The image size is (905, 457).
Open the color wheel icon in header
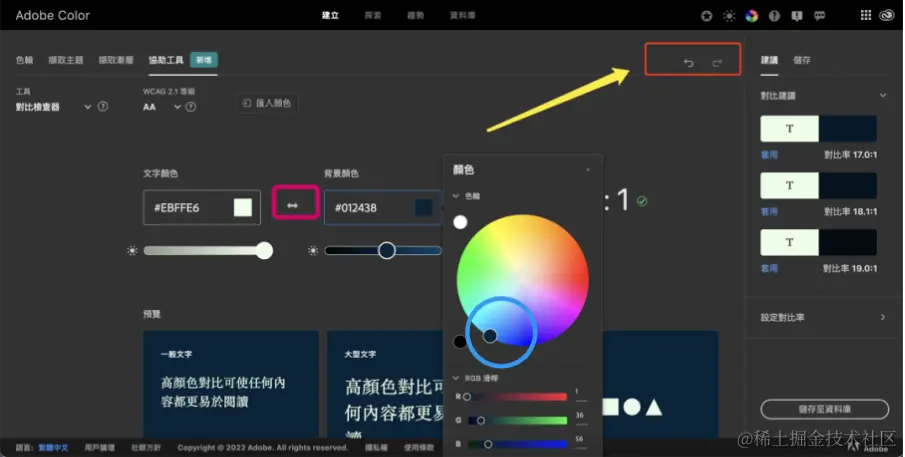coord(751,16)
